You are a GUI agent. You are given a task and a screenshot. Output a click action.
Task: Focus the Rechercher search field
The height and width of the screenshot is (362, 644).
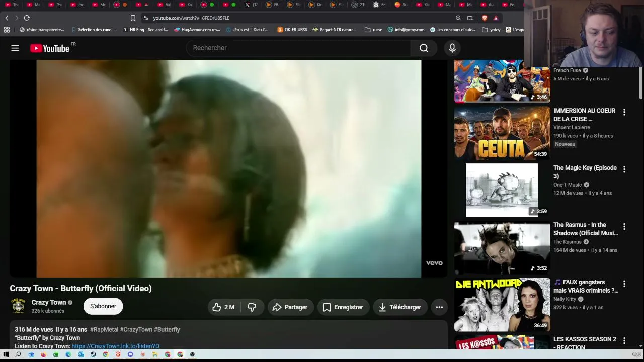tap(298, 48)
